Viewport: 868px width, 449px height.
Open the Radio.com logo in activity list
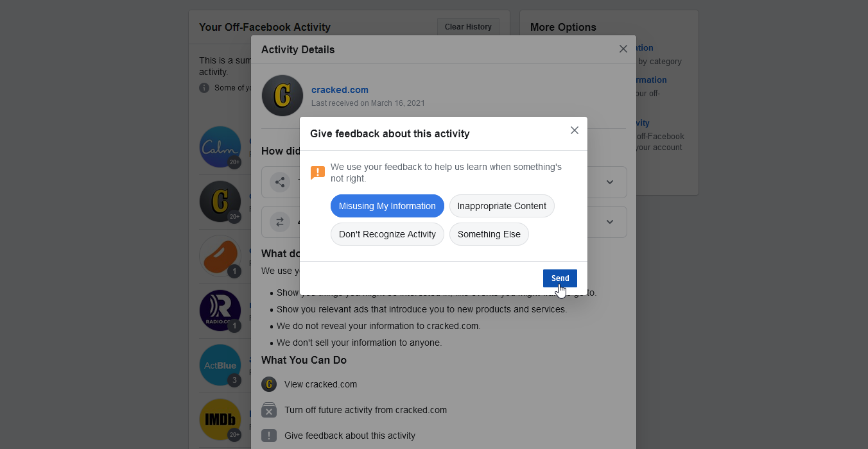(220, 310)
